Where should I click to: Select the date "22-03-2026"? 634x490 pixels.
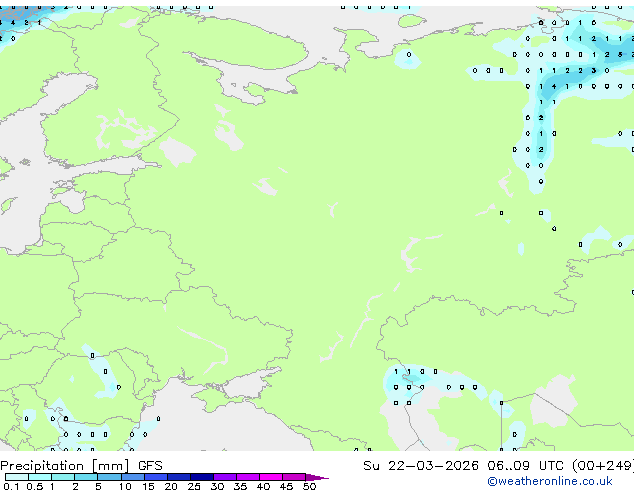[433, 466]
